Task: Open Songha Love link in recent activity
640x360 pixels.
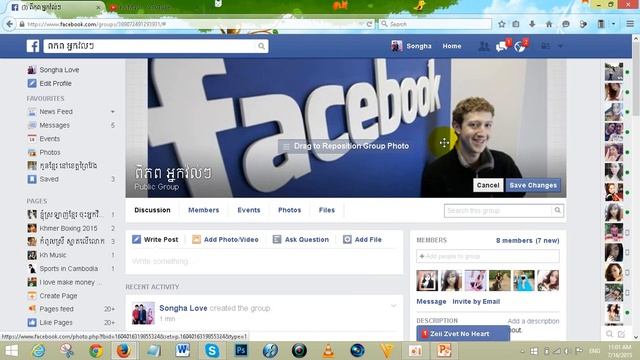Action: (183, 308)
